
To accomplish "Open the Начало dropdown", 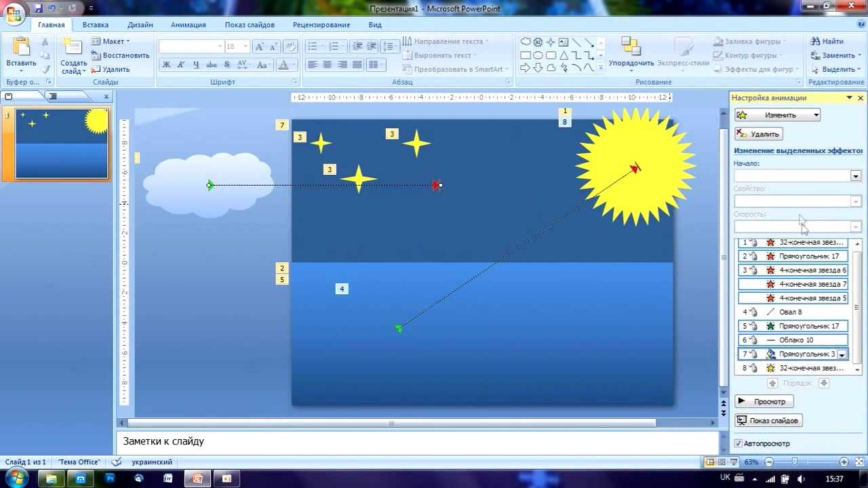I will 856,176.
